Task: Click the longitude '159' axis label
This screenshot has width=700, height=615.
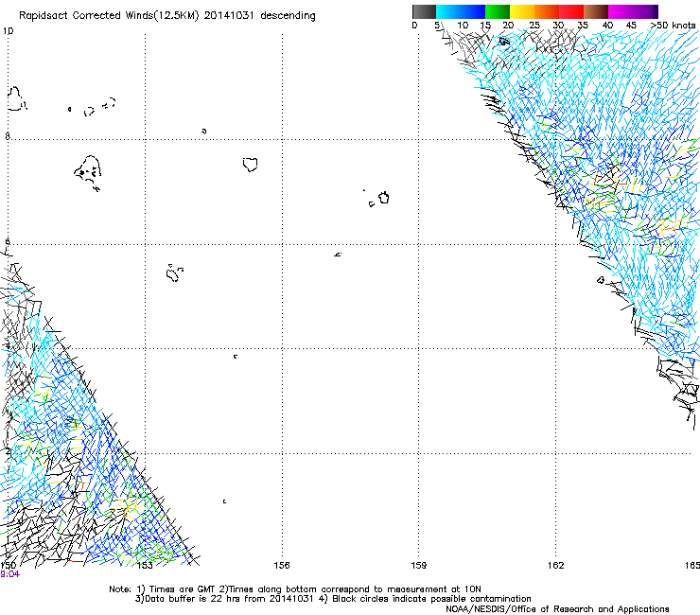Action: click(419, 566)
